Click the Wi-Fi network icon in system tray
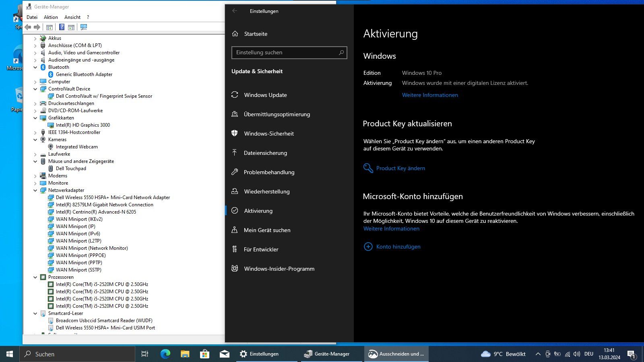Image resolution: width=644 pixels, height=362 pixels. (567, 354)
